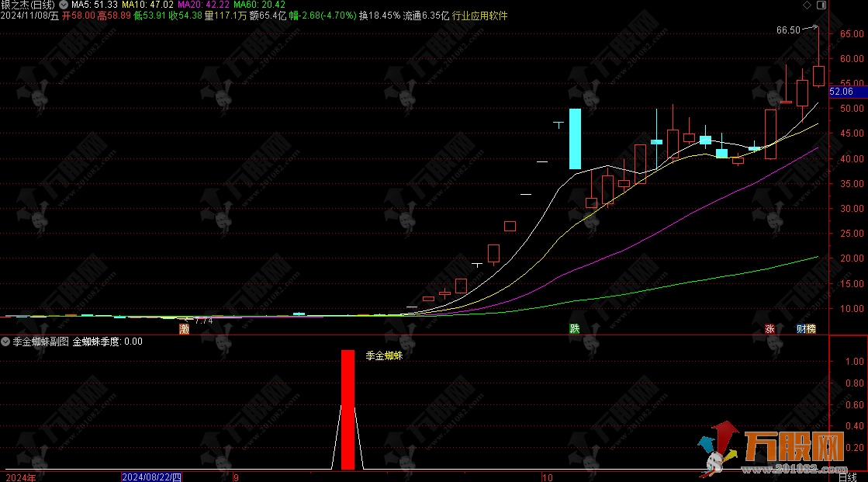The height and width of the screenshot is (482, 868).
Task: Collapse the 季金蜘蛛副图 indicator chevron
Action: [5, 342]
